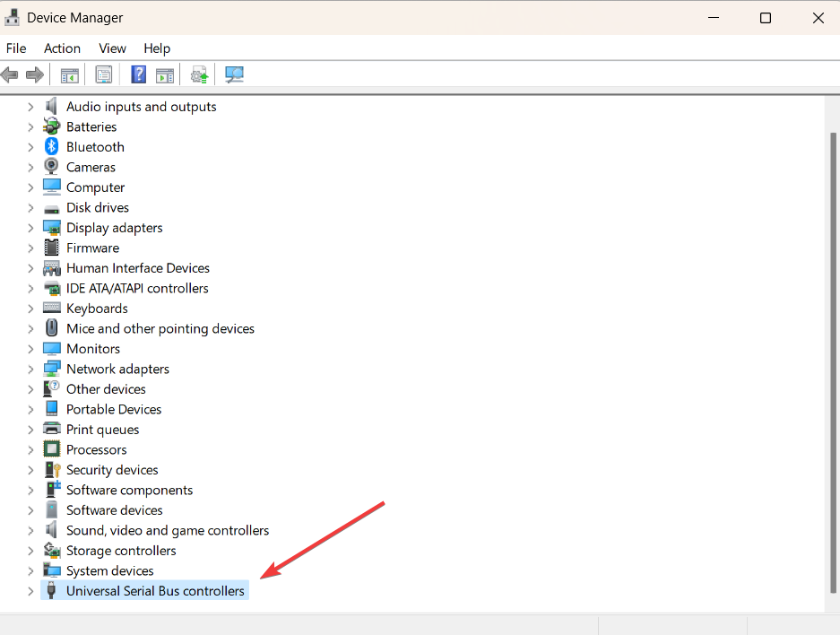Screen dimensions: 840x635
Task: Select Universal Serial Bus controllers label
Action: point(155,591)
